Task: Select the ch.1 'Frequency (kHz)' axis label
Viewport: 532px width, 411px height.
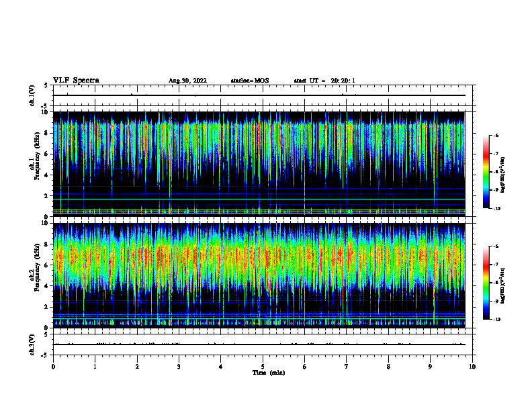Action: 37,156
